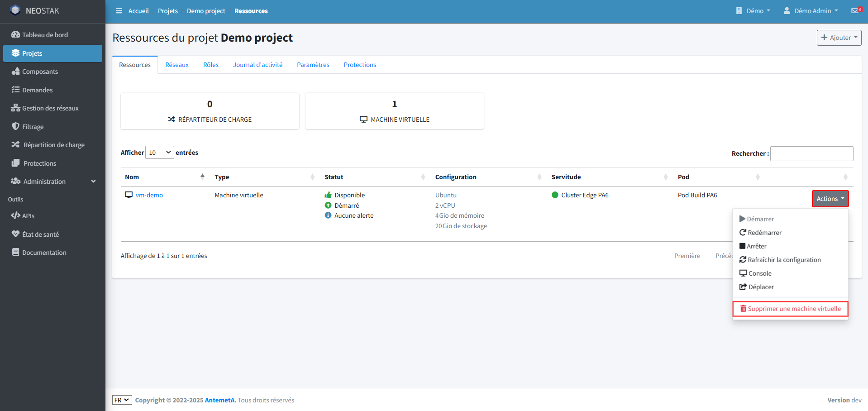Open Documentation via its book icon
Image resolution: width=868 pixels, height=411 pixels.
pyautogui.click(x=16, y=252)
